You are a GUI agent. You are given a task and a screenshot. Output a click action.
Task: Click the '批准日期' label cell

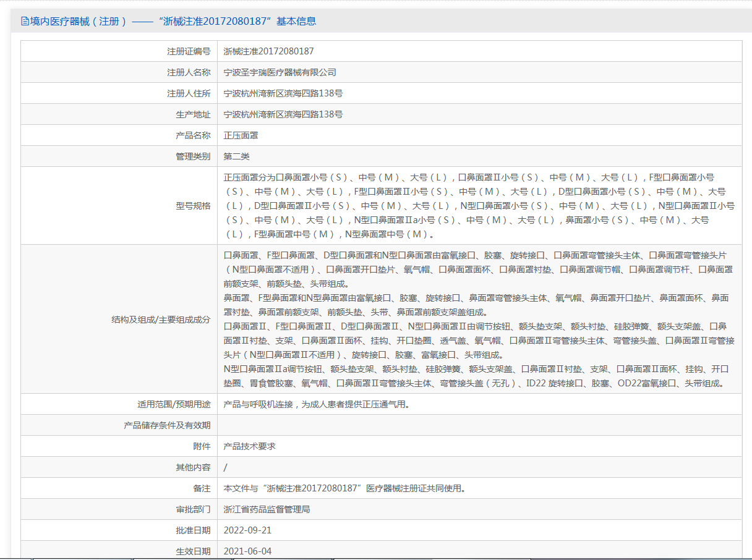119,530
